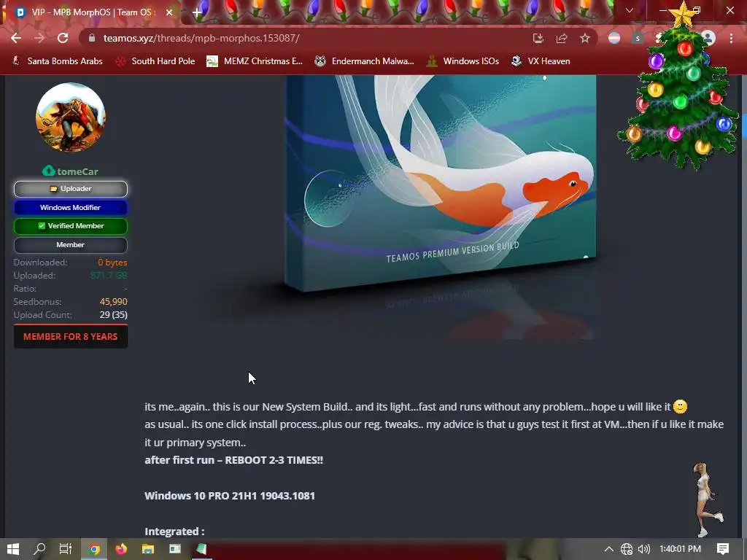Image resolution: width=747 pixels, height=560 pixels.
Task: Click the Uploader badge
Action: 71,189
